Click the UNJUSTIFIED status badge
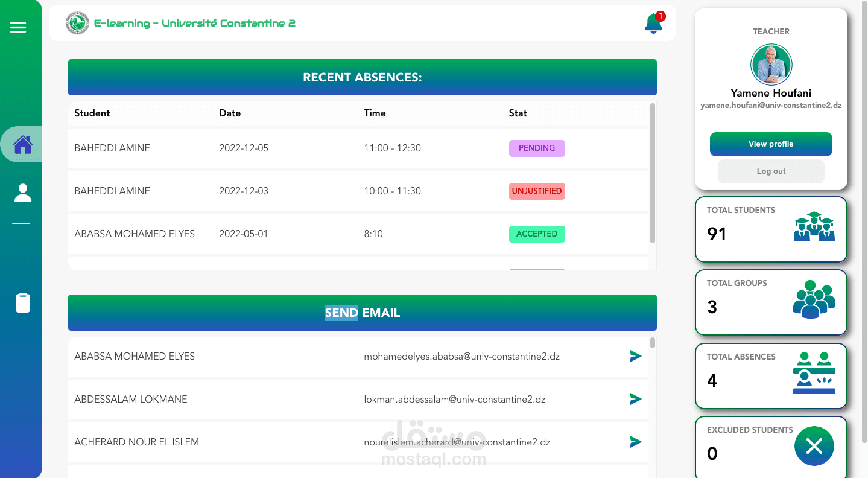 point(537,191)
